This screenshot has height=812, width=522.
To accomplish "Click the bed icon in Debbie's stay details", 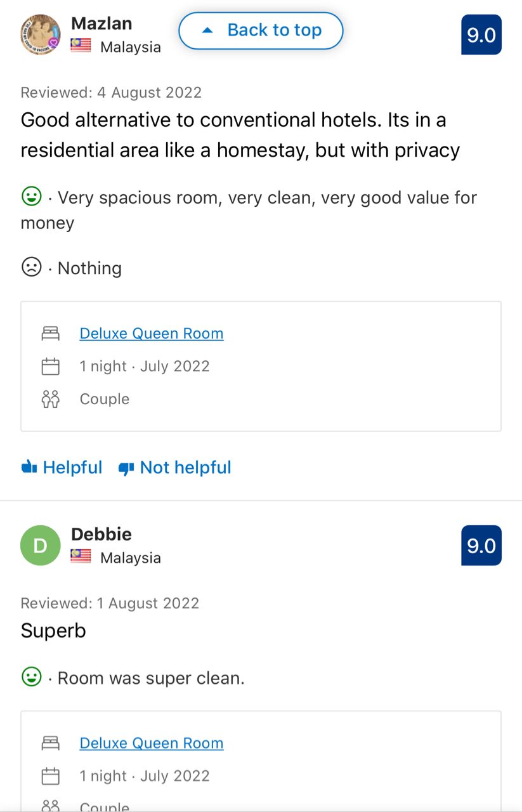I will [50, 743].
